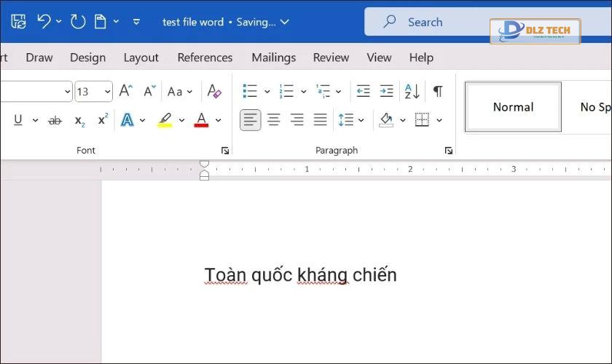Open the Undo history dropdown arrow

click(58, 21)
